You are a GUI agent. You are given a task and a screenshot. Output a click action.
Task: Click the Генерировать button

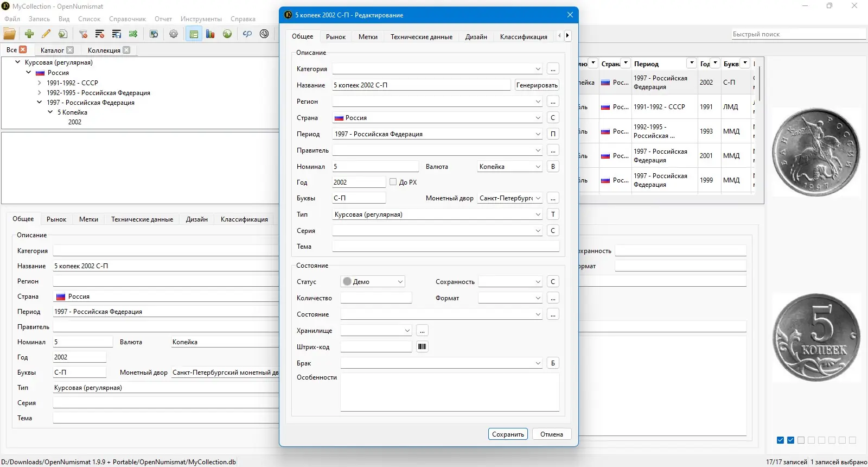[537, 85]
